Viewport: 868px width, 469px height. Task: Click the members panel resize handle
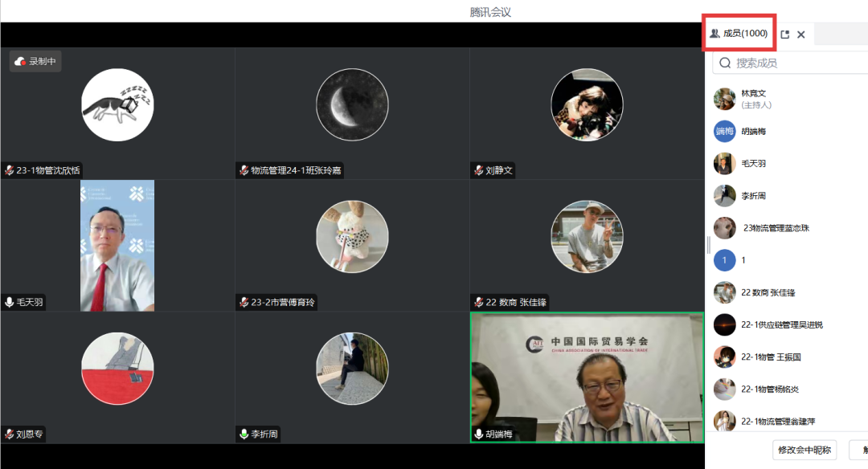point(708,244)
